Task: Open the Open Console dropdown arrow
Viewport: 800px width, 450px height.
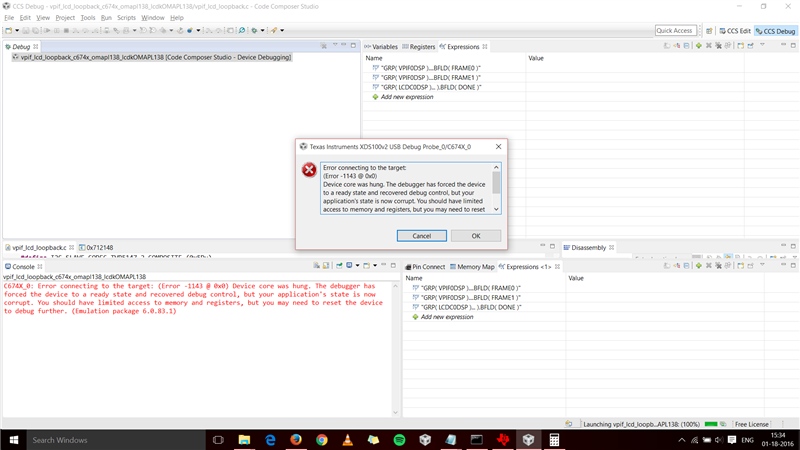Action: point(375,265)
